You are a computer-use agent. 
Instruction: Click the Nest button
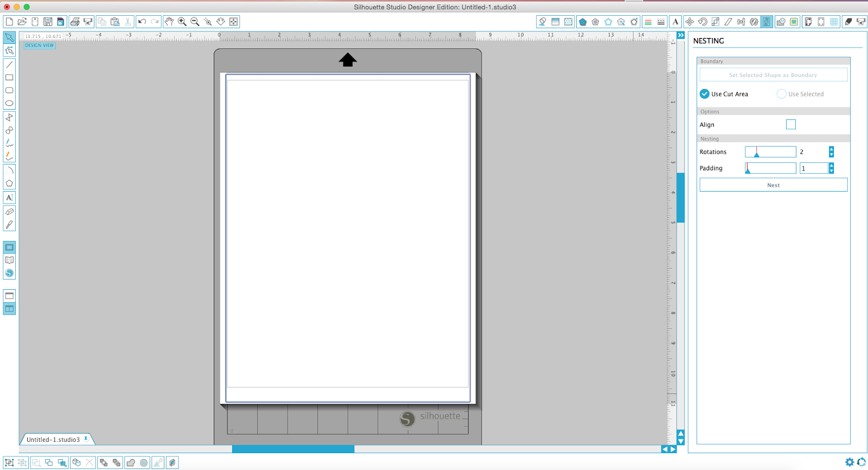[x=774, y=185]
